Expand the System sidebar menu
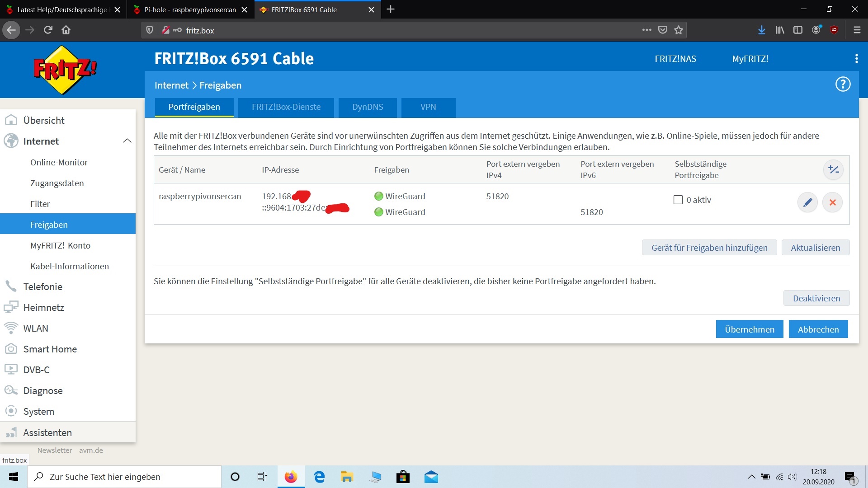 click(x=39, y=412)
